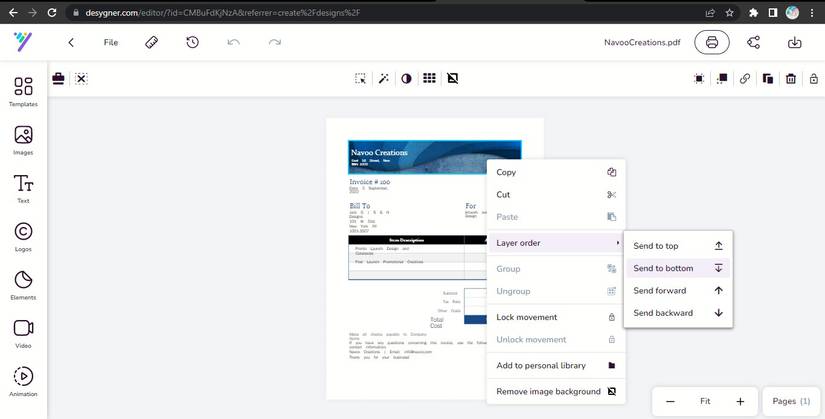
Task: Zoom out with minus button
Action: coord(670,402)
